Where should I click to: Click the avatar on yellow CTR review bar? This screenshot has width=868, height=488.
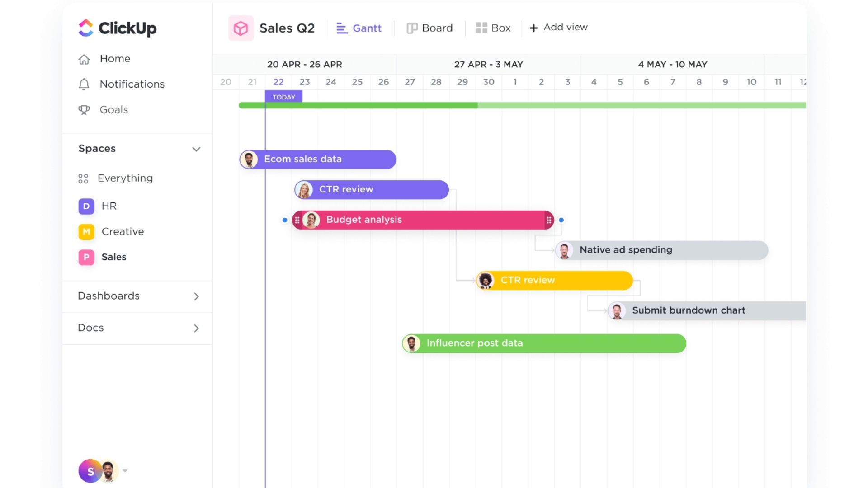pyautogui.click(x=486, y=281)
